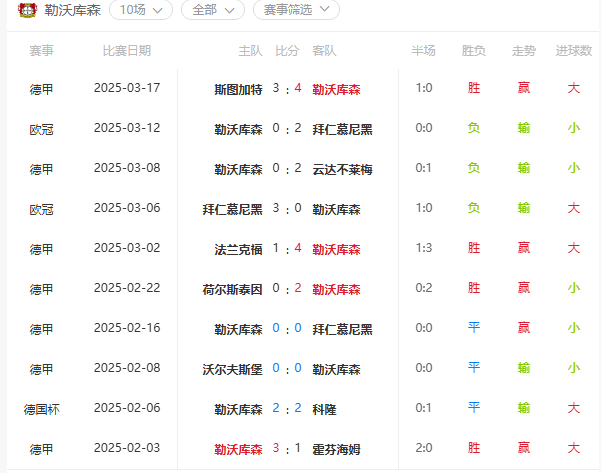Expand the 赛事筛选 competition filter dropdown
The height and width of the screenshot is (473, 602).
point(296,10)
